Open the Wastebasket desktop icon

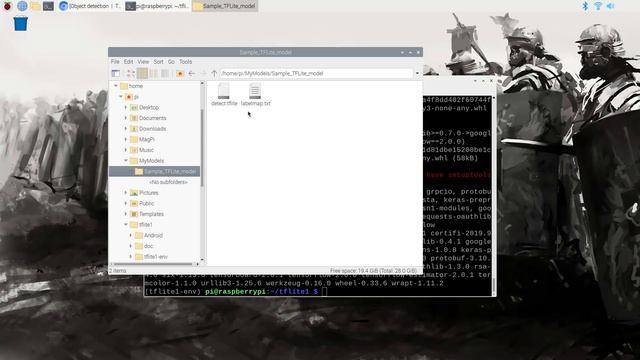pyautogui.click(x=20, y=23)
